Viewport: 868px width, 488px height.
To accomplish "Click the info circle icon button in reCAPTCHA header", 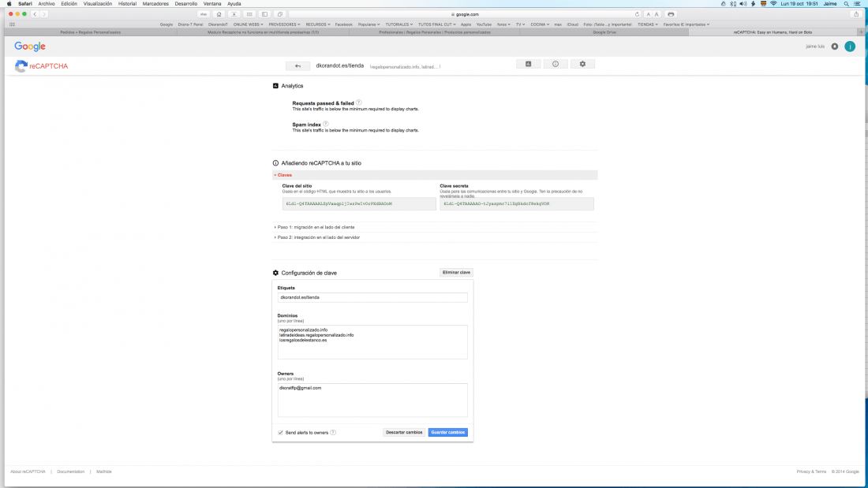I will click(x=556, y=64).
